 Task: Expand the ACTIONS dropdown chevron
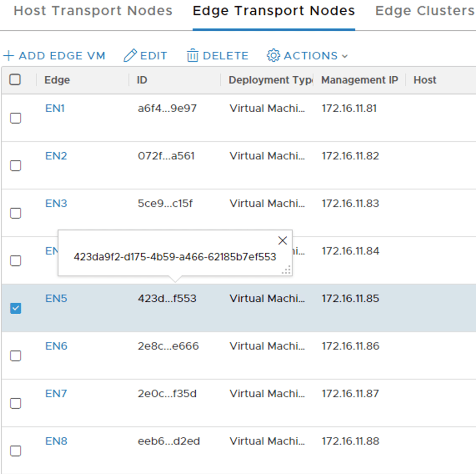point(345,56)
